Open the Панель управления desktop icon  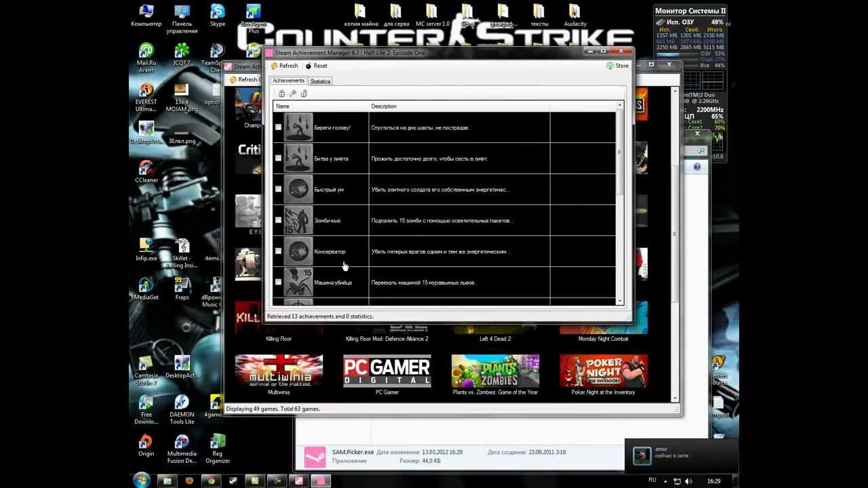tap(182, 20)
